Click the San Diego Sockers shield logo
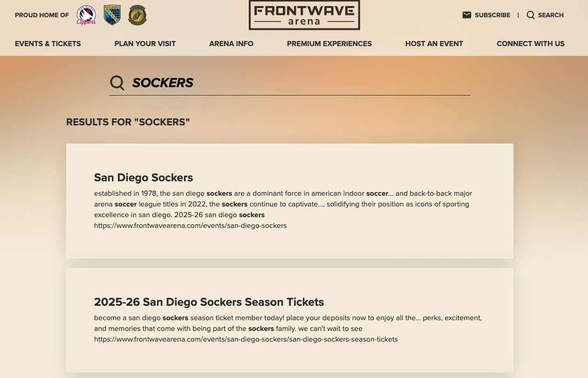 [112, 15]
